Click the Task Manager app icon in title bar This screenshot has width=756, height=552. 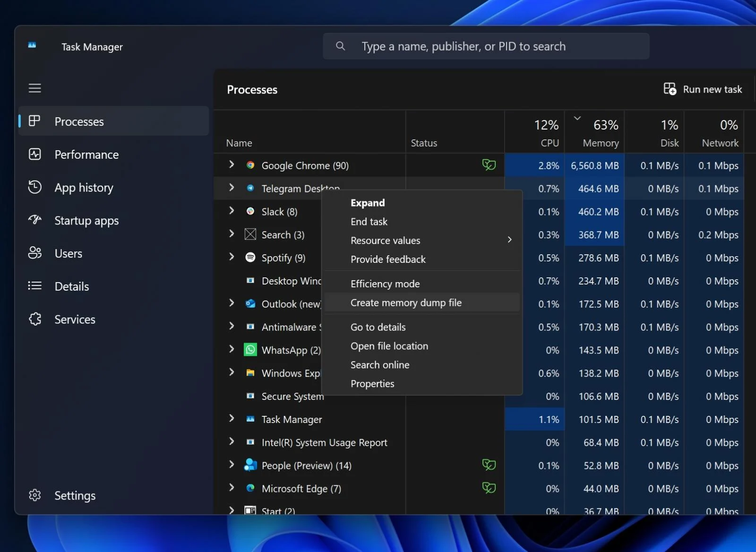click(x=32, y=45)
